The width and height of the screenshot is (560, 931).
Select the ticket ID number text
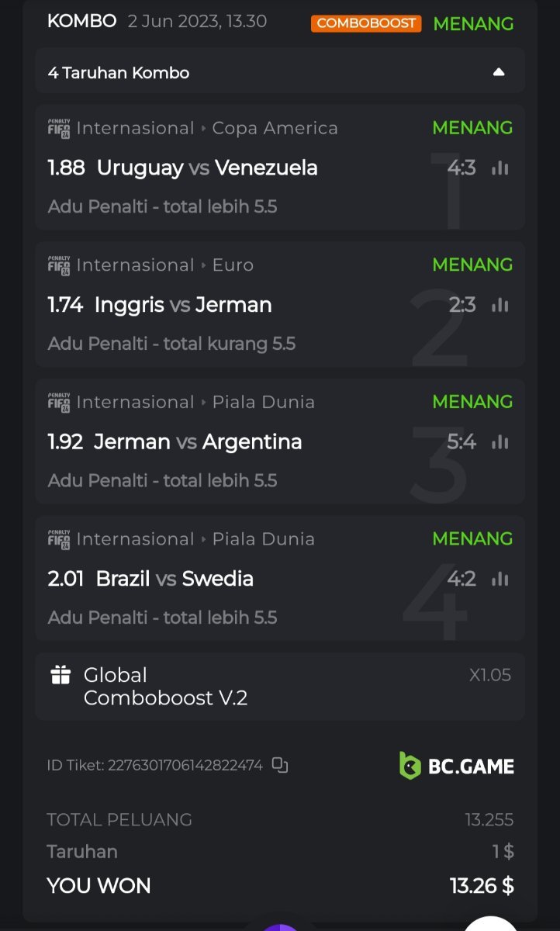click(x=185, y=766)
